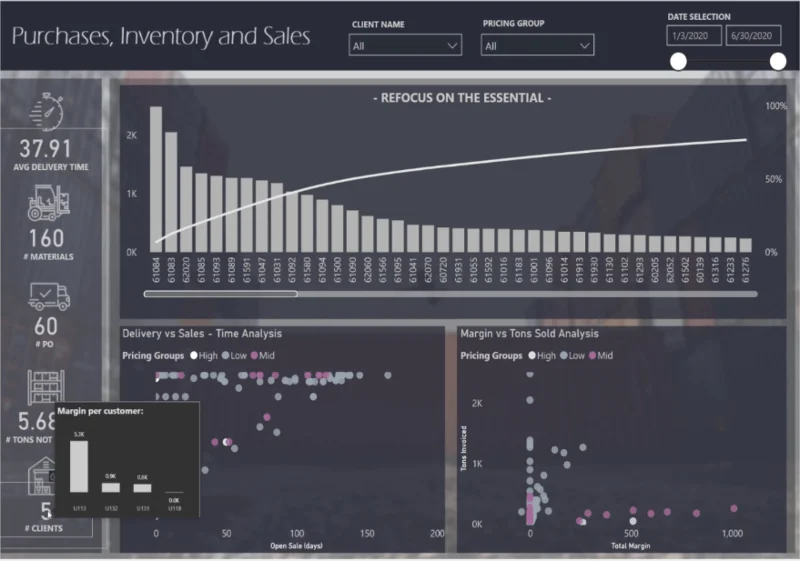The image size is (800, 561).
Task: Click the start date field 1/3/2020
Action: [693, 36]
